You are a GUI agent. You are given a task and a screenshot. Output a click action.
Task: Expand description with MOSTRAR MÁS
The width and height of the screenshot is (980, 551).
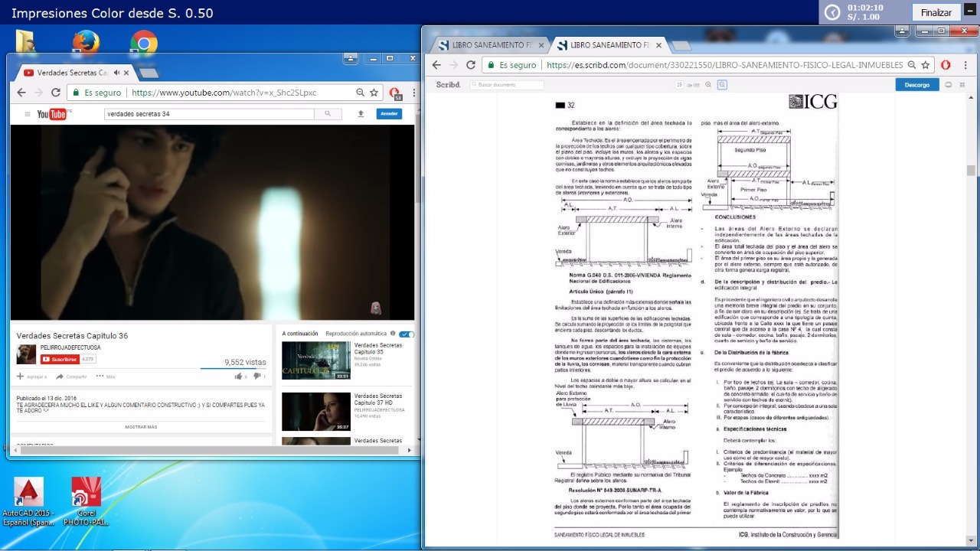141,427
